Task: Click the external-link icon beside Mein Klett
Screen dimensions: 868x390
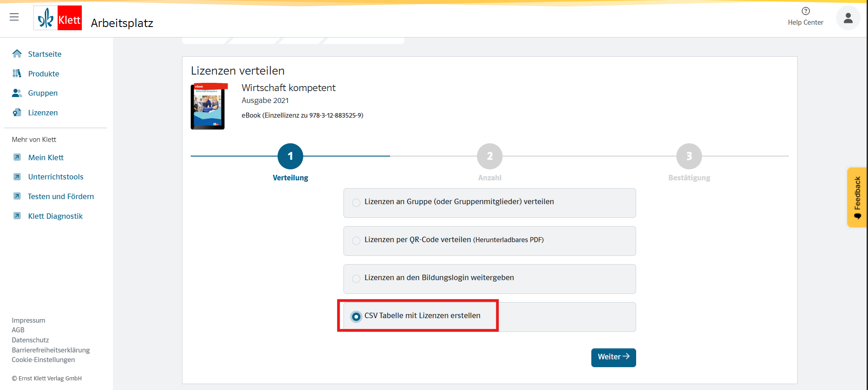Action: click(17, 157)
